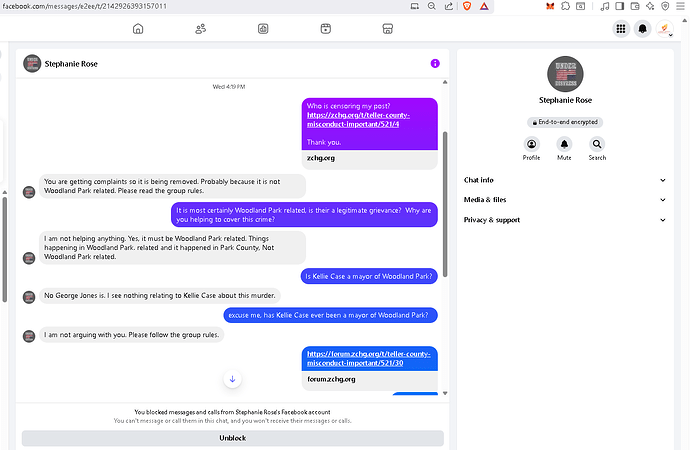Click message starting 'I am not helping anything'

(x=172, y=248)
